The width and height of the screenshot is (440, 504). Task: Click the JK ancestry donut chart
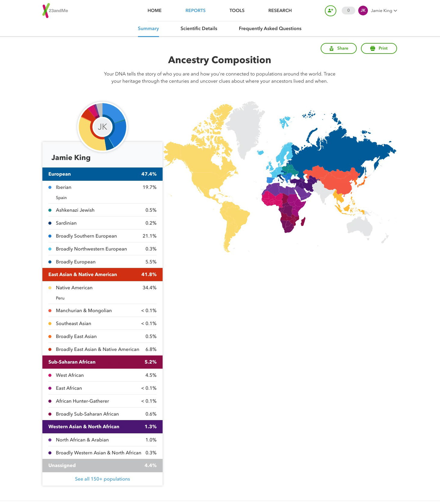pyautogui.click(x=102, y=127)
